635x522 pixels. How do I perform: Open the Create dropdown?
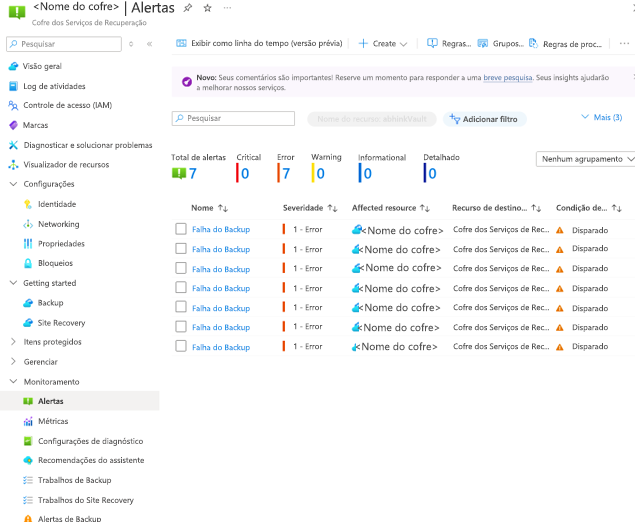point(383,43)
